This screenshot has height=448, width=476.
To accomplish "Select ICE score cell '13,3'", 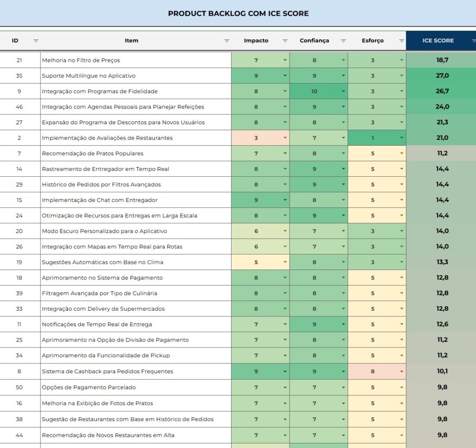I will click(442, 262).
